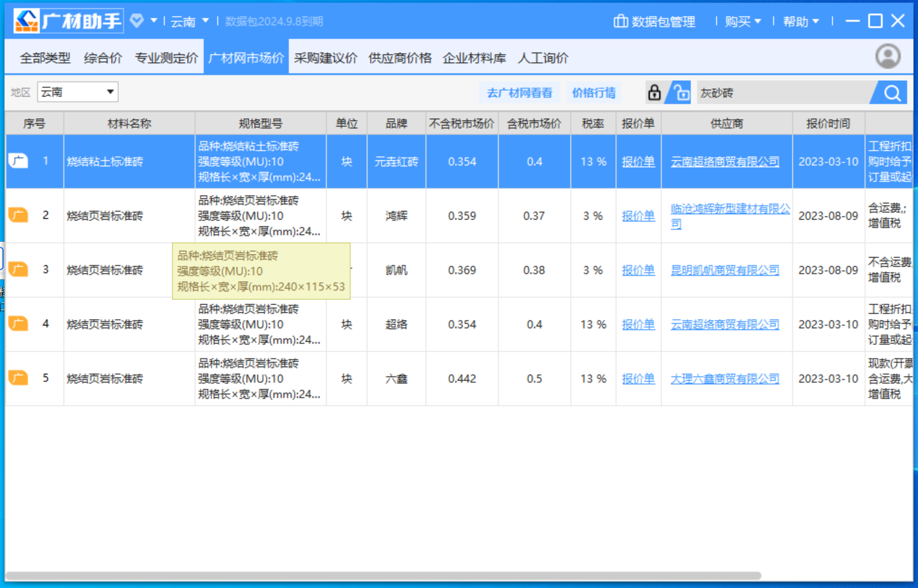The height and width of the screenshot is (588, 918).
Task: Expand the 购买 menu
Action: click(x=743, y=22)
